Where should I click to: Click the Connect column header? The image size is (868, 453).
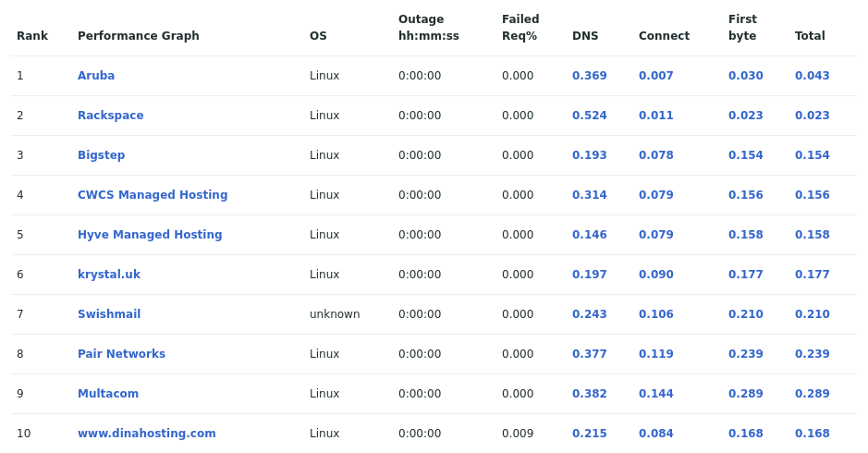pos(664,36)
